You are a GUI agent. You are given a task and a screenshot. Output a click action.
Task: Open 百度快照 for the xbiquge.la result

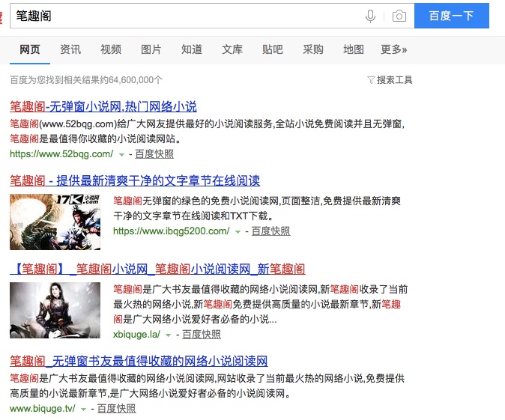coord(202,335)
